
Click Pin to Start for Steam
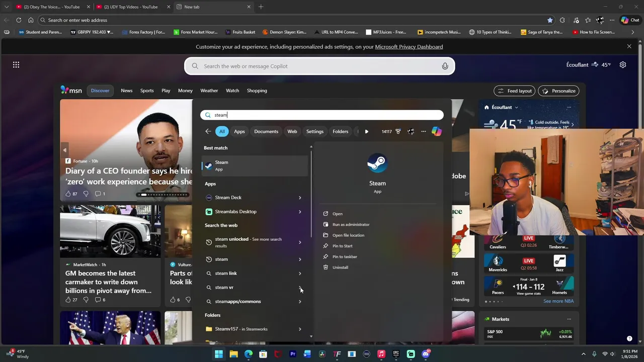point(342,246)
